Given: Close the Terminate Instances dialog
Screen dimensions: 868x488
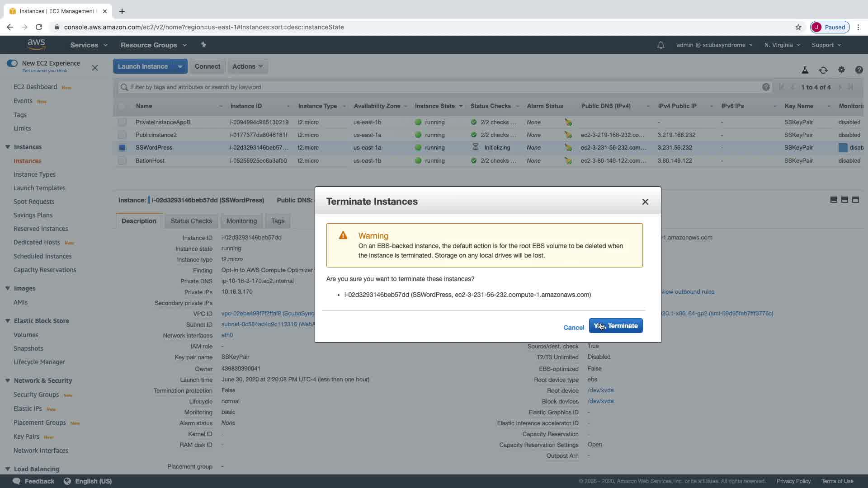Looking at the screenshot, I should [645, 202].
